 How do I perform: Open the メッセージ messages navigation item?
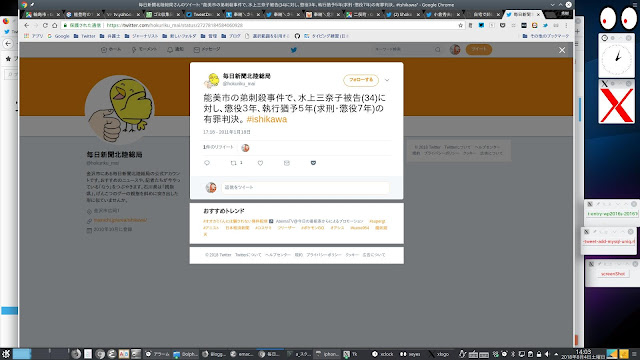tap(207, 49)
